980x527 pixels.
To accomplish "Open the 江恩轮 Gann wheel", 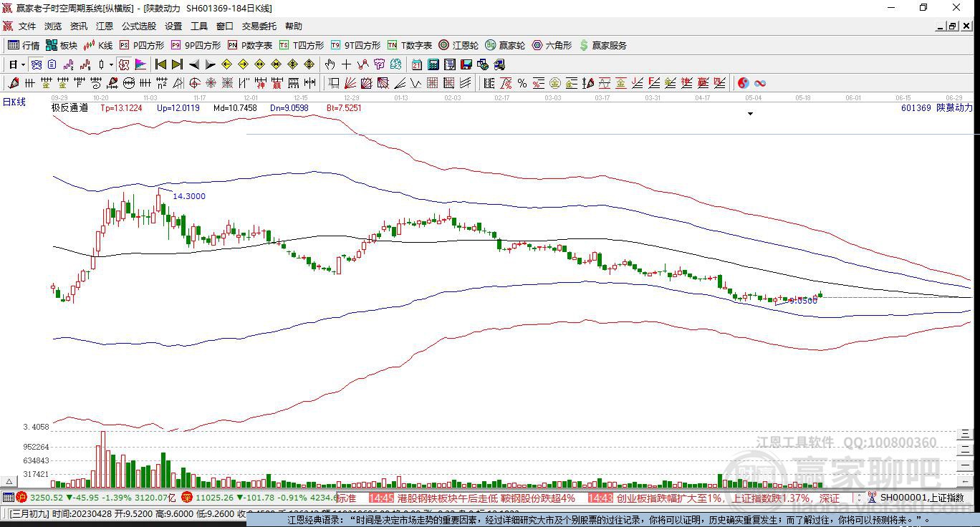I will point(458,45).
